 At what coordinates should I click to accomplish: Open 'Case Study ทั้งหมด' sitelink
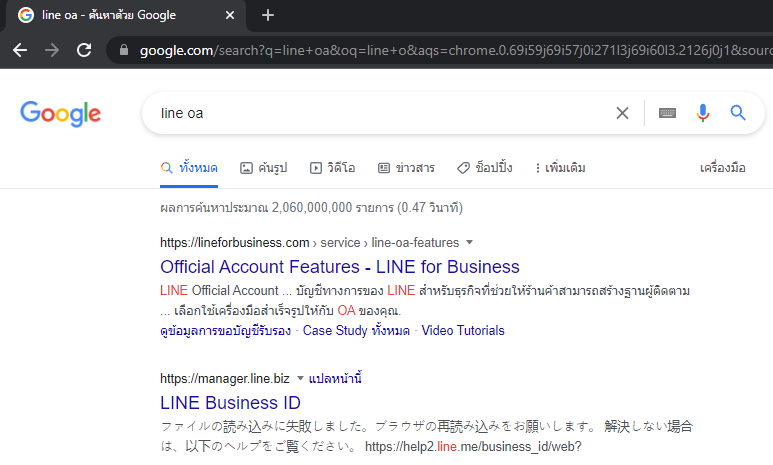point(356,330)
